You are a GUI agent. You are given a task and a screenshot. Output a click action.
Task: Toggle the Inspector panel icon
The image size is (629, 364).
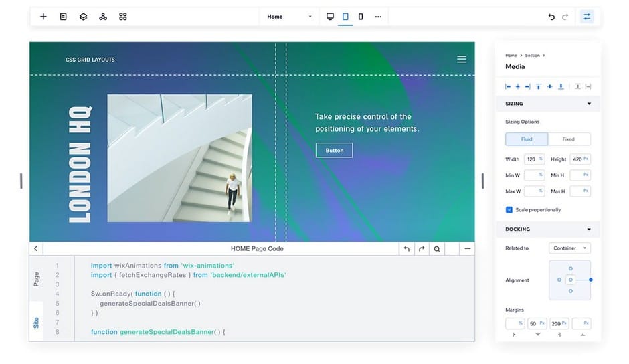click(x=587, y=17)
